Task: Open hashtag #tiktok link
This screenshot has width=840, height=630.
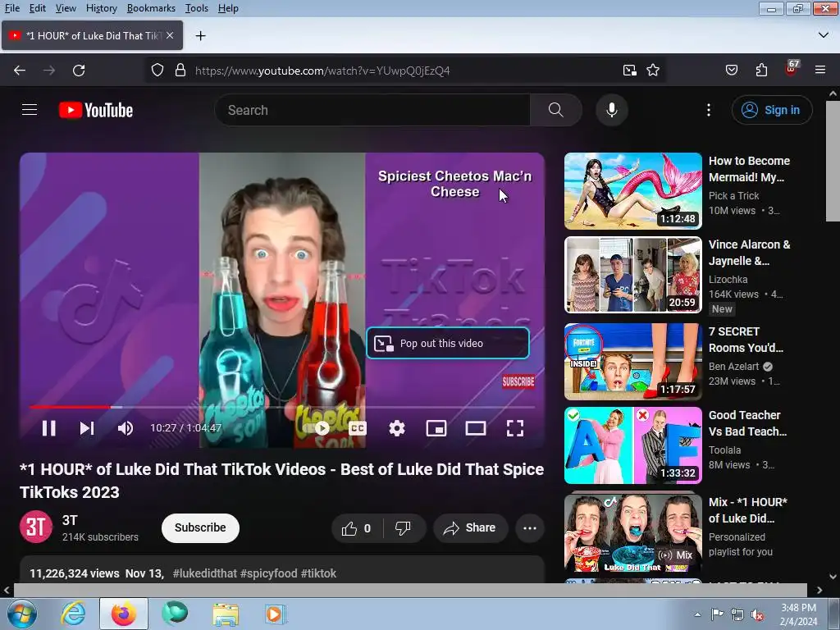Action: coord(319,573)
